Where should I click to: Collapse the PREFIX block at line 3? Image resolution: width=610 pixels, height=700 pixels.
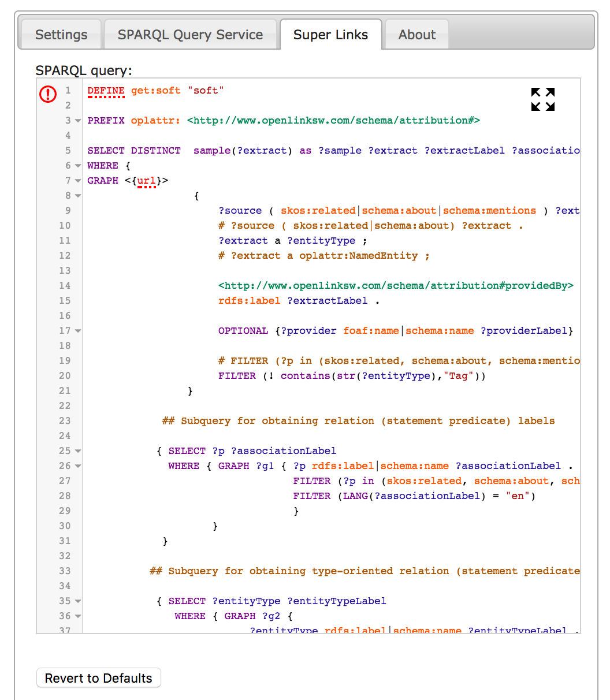pos(77,120)
